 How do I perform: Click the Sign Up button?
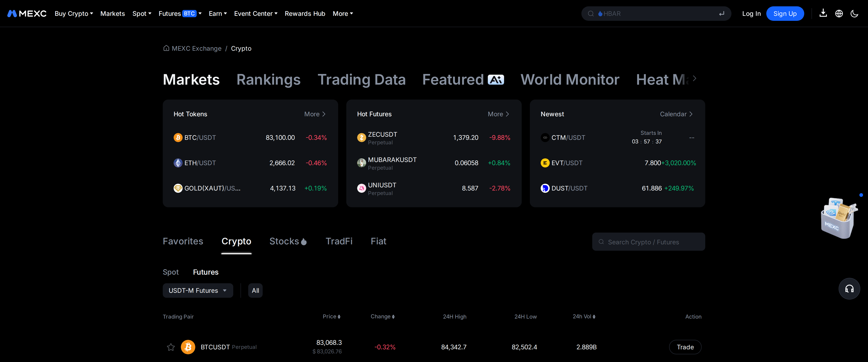pyautogui.click(x=785, y=14)
